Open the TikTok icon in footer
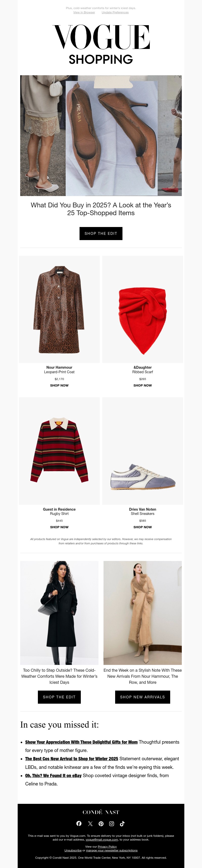 point(122,823)
